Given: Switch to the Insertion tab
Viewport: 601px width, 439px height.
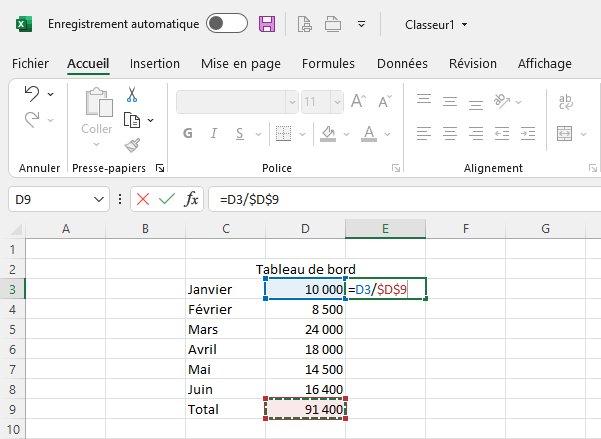Looking at the screenshot, I should coord(155,63).
